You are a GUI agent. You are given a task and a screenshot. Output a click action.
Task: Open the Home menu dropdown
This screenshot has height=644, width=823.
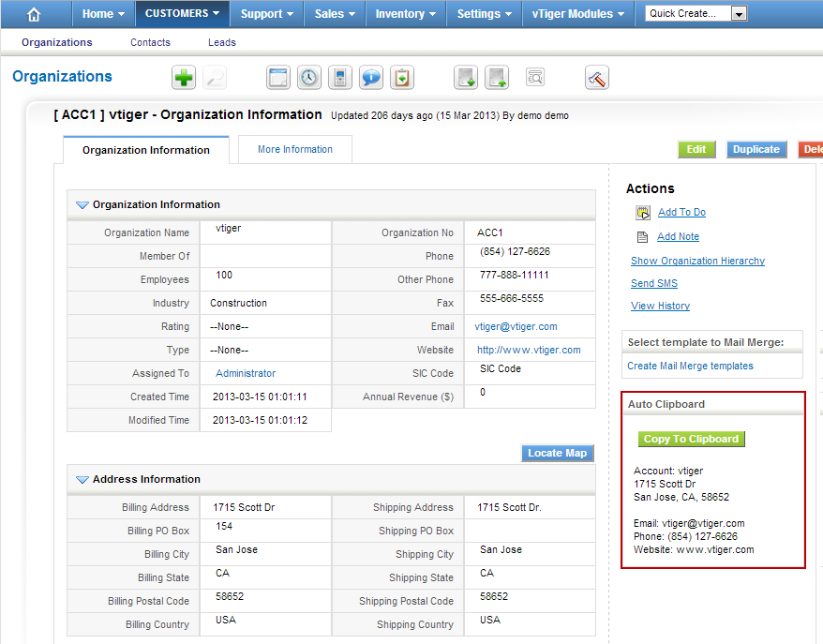coord(103,14)
